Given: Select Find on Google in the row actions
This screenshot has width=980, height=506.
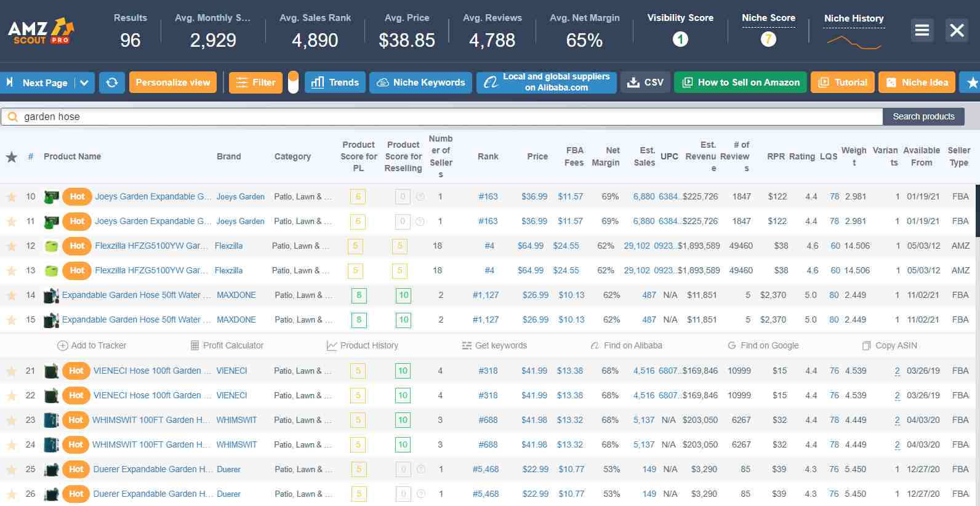Looking at the screenshot, I should tap(763, 345).
